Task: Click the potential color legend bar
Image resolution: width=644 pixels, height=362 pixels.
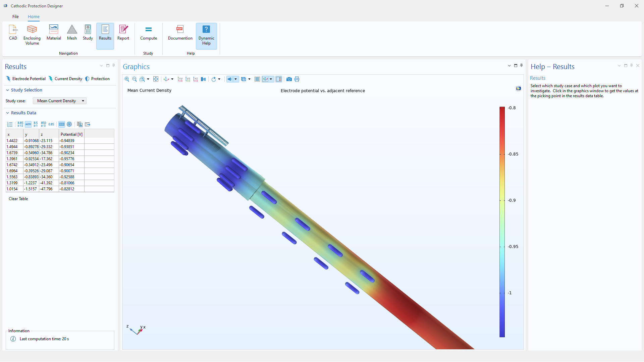Action: [x=502, y=221]
